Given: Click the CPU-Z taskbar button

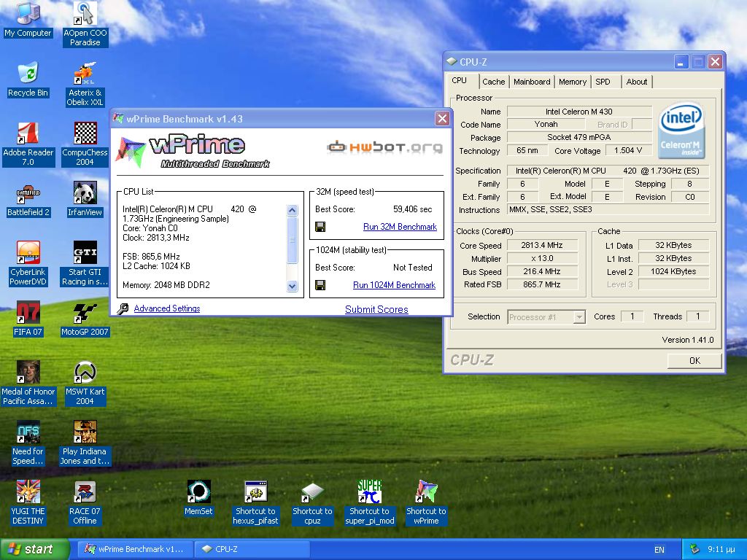Looking at the screenshot, I should 252,549.
